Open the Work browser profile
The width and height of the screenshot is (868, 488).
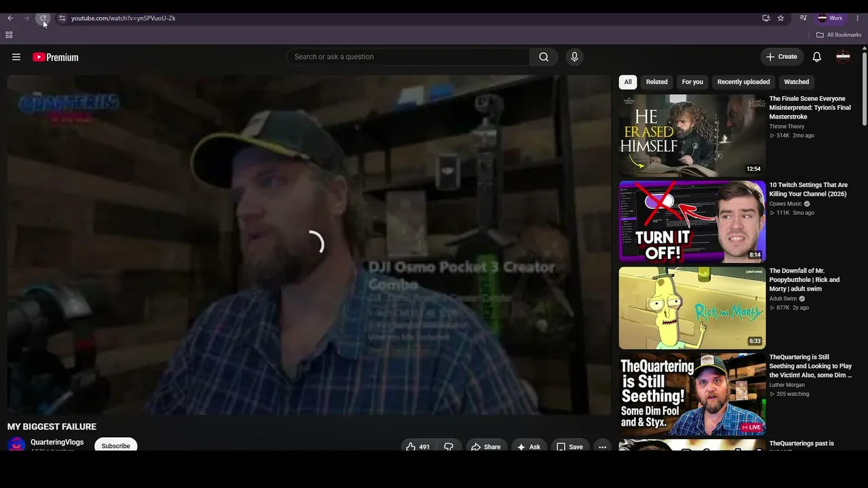[831, 18]
